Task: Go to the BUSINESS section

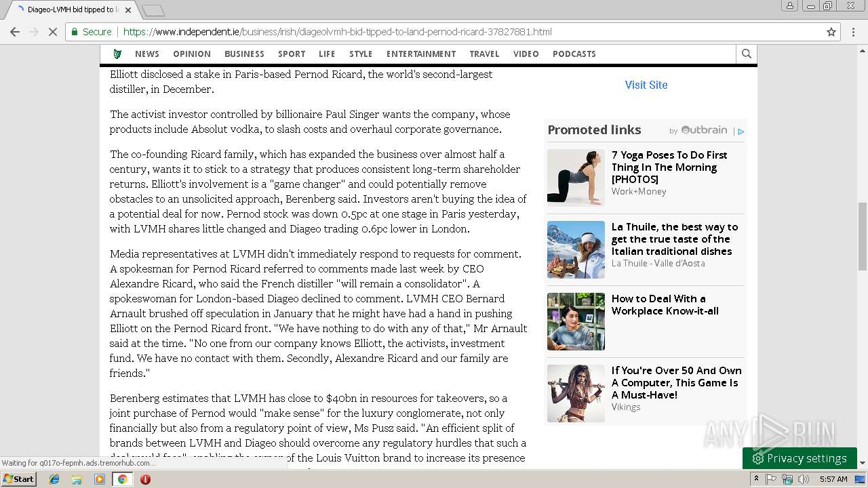Action: pos(244,54)
